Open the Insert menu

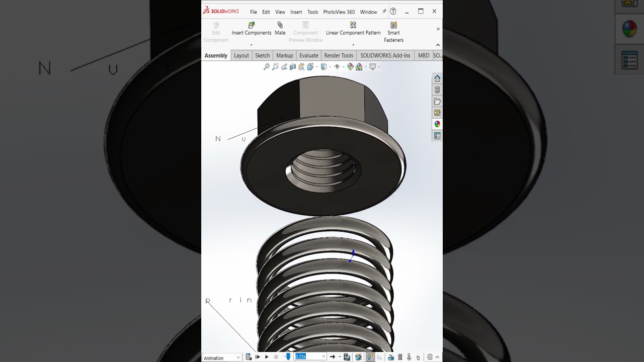(296, 12)
